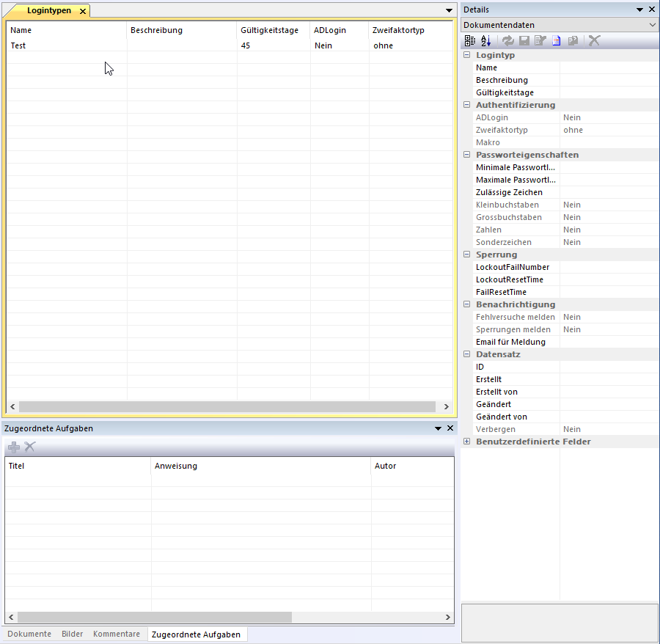This screenshot has width=660, height=644.
Task: Click the save disk icon in Details
Action: 524,41
